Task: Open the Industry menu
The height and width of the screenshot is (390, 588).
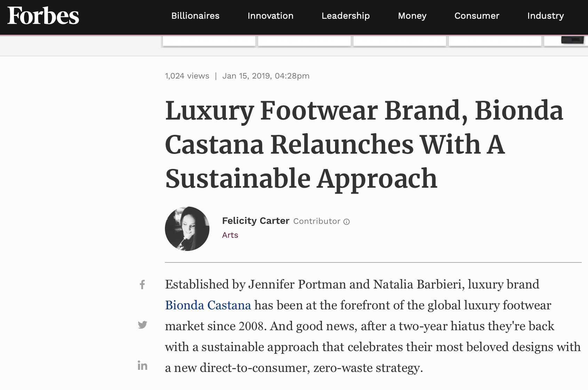Action: tap(545, 16)
